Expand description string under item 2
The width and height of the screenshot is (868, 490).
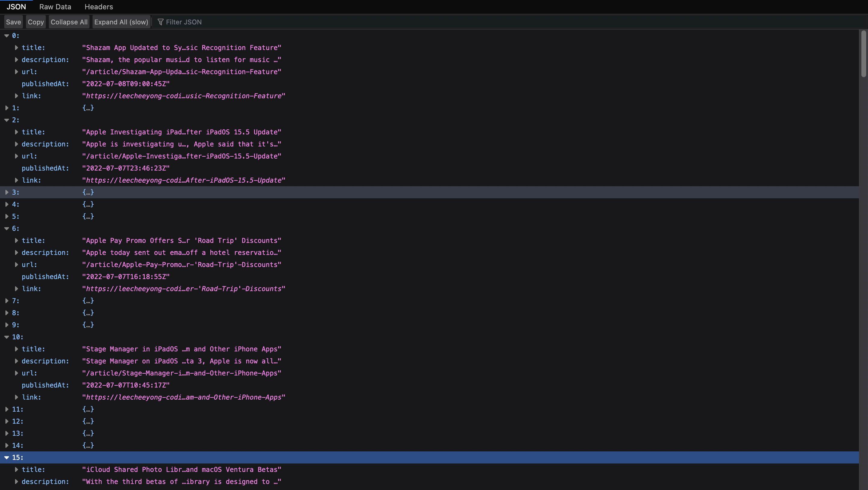16,144
